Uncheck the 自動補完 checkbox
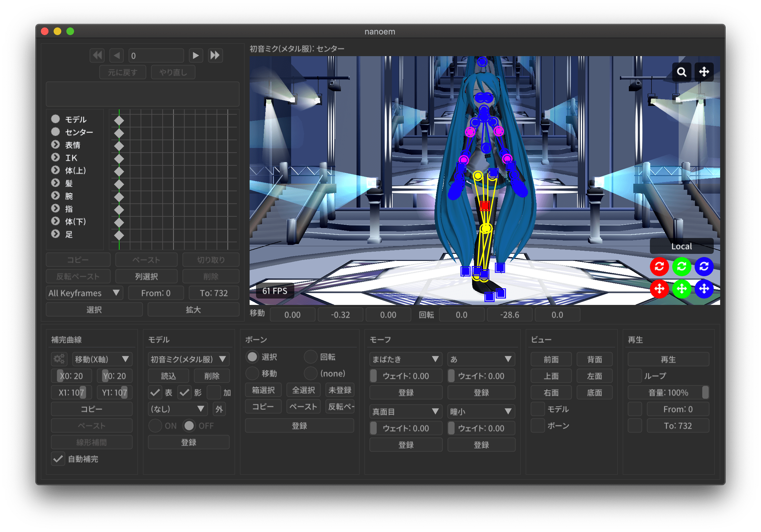 coord(58,459)
